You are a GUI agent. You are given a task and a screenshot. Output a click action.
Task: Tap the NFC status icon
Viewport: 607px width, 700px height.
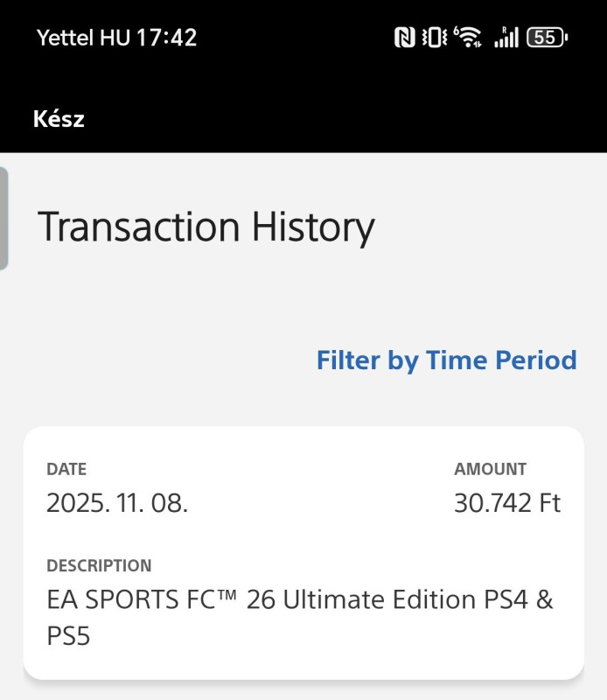(404, 37)
